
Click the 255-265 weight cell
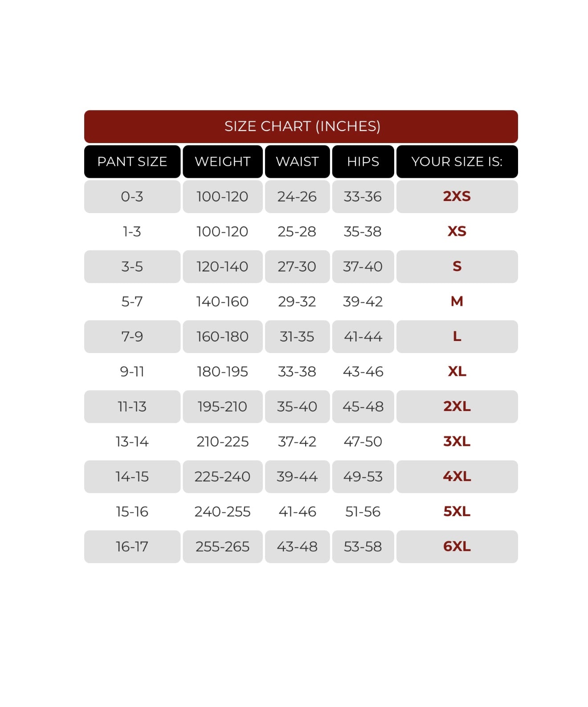point(222,547)
